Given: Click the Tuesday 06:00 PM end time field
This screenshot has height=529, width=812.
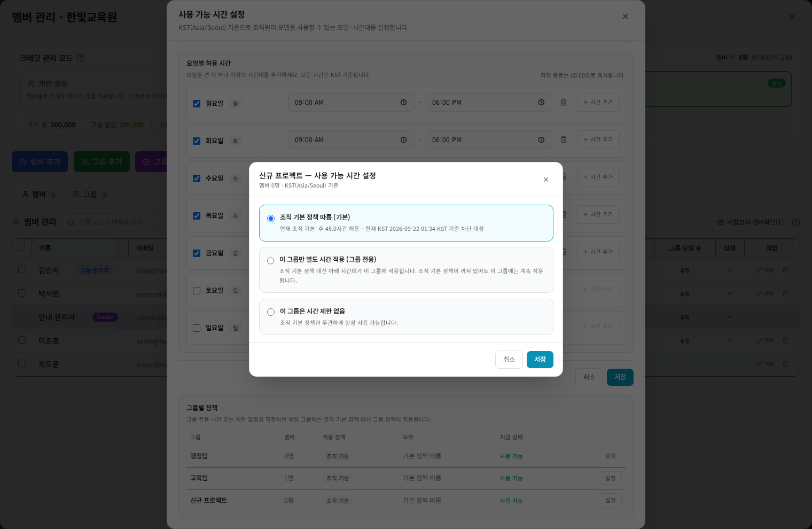Looking at the screenshot, I should [489, 140].
